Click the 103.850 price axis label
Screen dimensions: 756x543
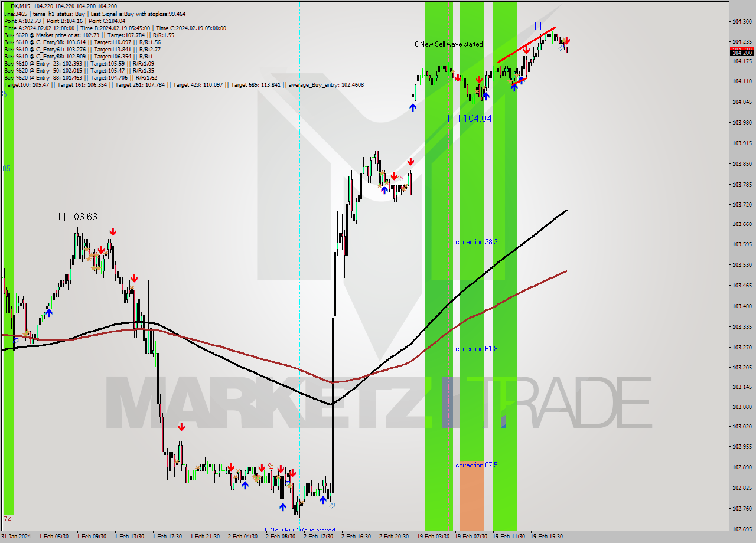741,163
